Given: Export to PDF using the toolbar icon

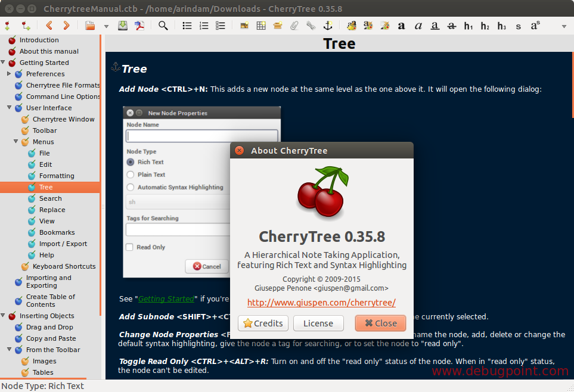Looking at the screenshot, I should [x=139, y=25].
